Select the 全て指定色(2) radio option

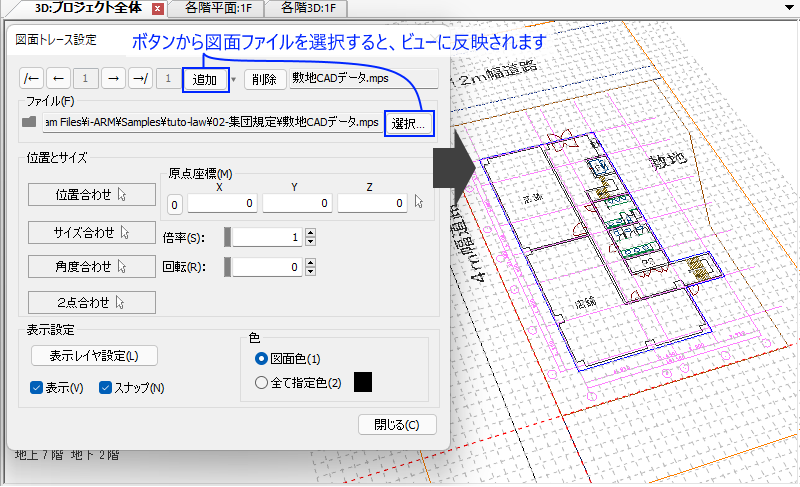pos(262,382)
